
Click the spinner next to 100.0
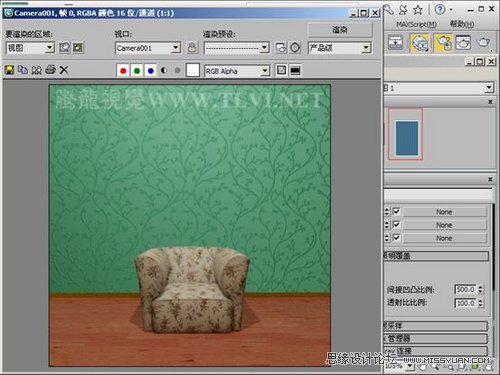480,303
